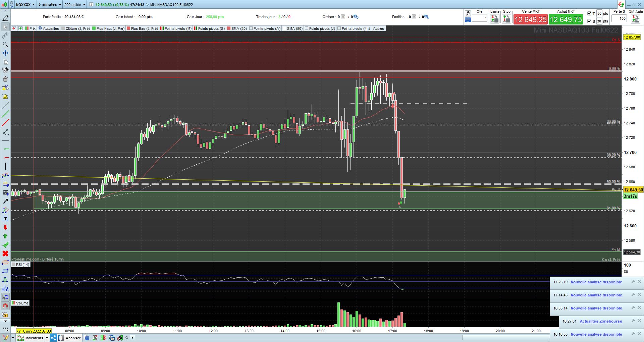Click the Qté quantity input field

point(480,18)
